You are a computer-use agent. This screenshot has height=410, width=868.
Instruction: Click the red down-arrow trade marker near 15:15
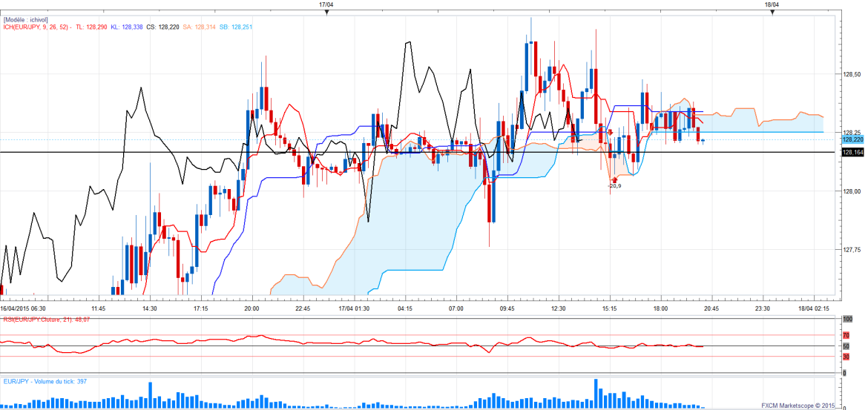point(610,133)
